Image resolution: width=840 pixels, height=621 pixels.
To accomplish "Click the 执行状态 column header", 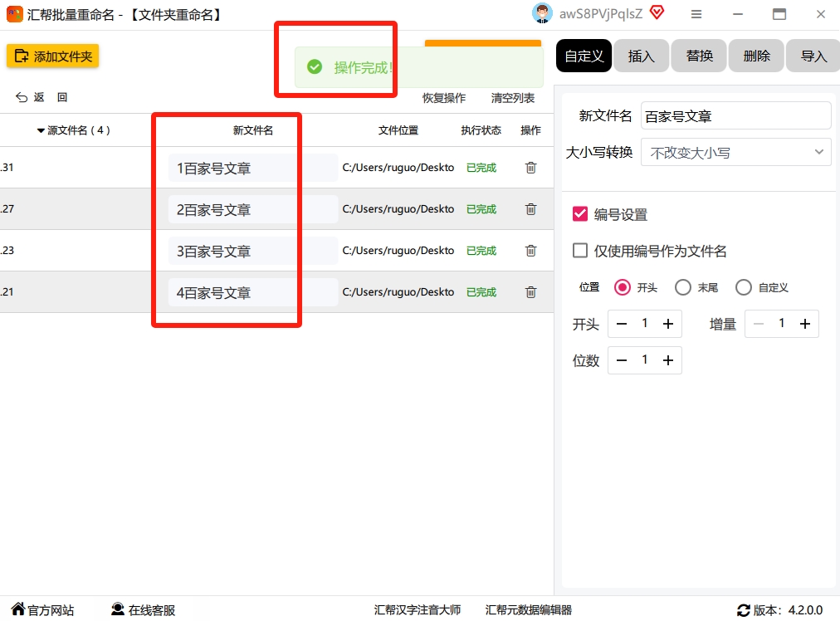I will (481, 130).
